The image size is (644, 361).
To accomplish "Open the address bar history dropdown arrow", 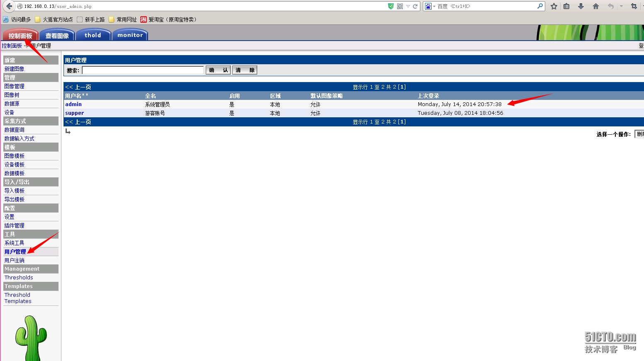I will tap(408, 6).
